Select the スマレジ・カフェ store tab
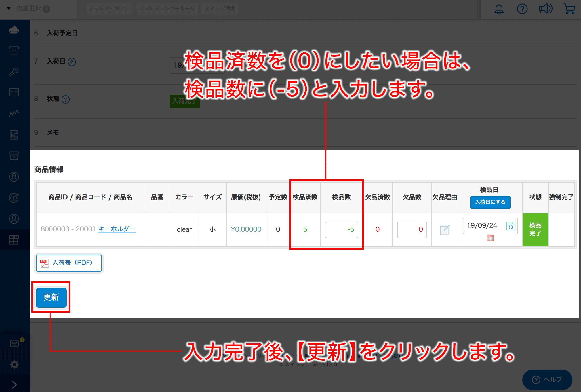The image size is (581, 392). coord(109,9)
